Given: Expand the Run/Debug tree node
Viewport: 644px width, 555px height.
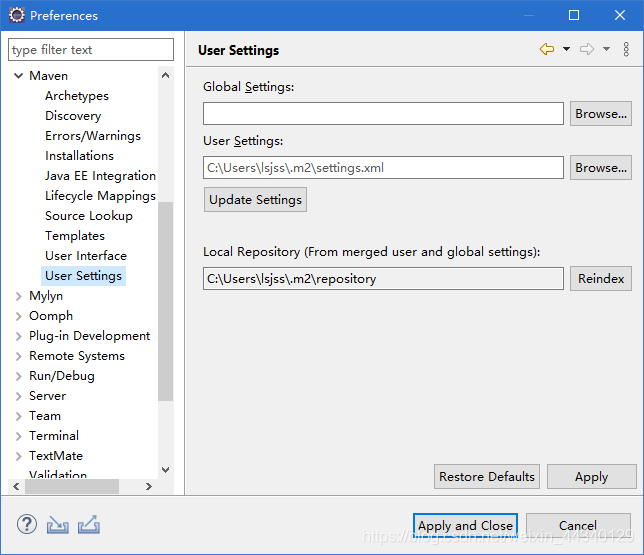Looking at the screenshot, I should click(x=18, y=376).
